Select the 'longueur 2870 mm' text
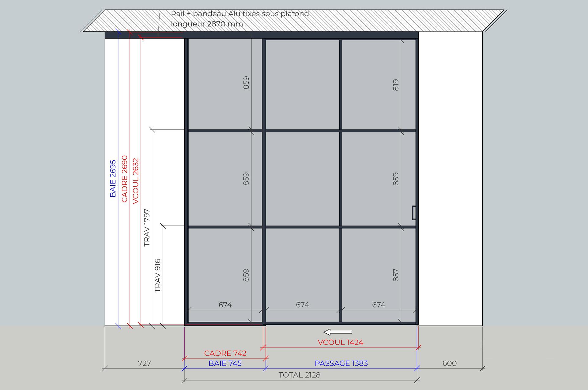Screen dimensions: 588x390 207,24
